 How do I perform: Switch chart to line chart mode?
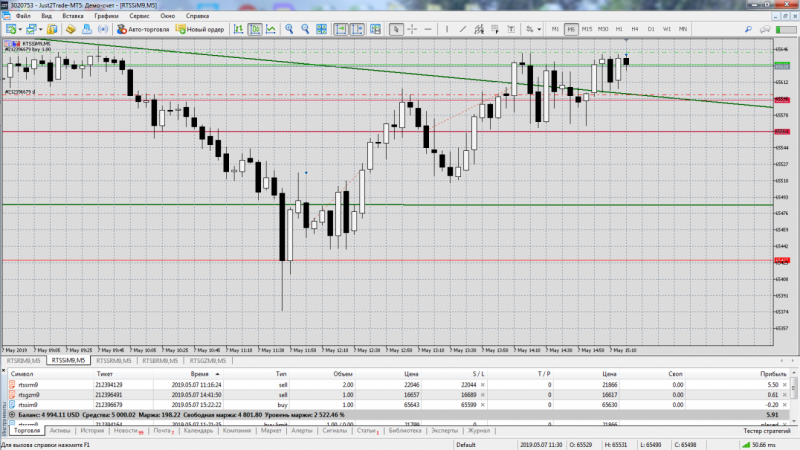tap(271, 29)
